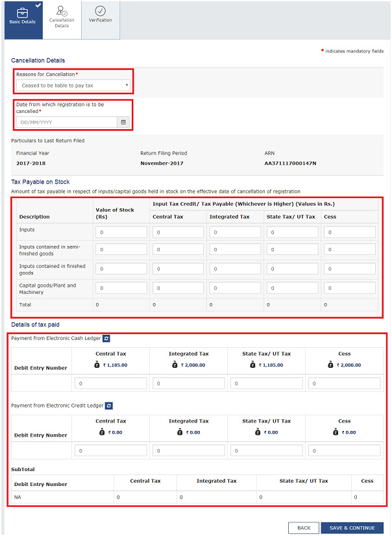Click the Details of tax paid heading
Screen dimensions: 392x536
tap(35, 324)
